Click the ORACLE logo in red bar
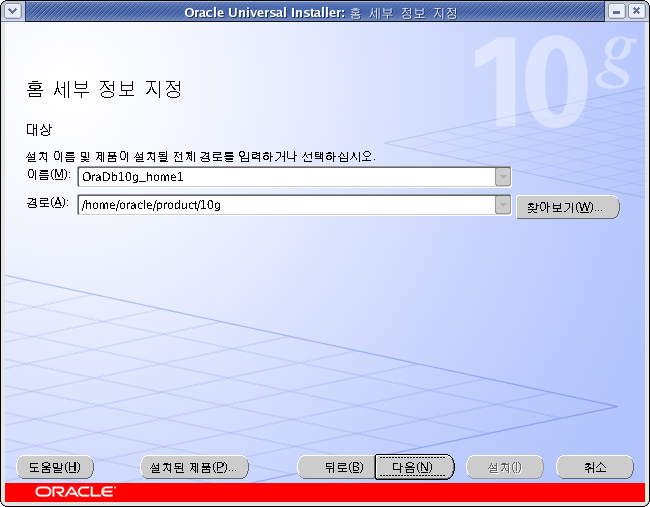 75,492
